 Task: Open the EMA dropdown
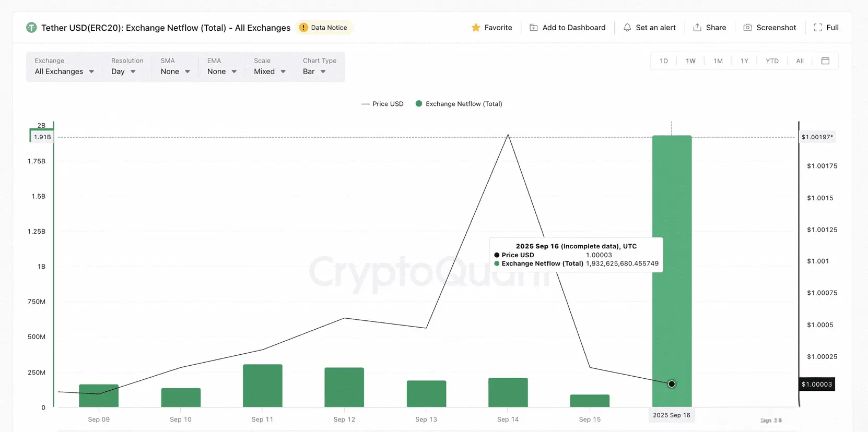coord(222,67)
